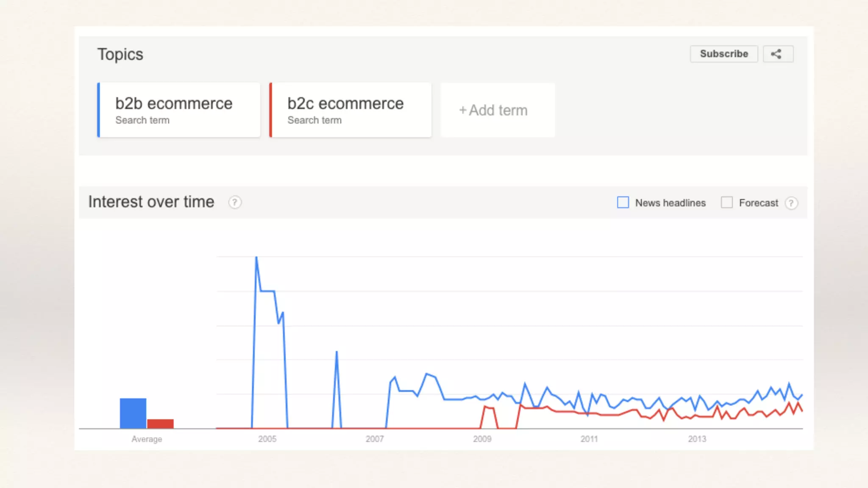Click the 2005 label on the time axis

267,439
